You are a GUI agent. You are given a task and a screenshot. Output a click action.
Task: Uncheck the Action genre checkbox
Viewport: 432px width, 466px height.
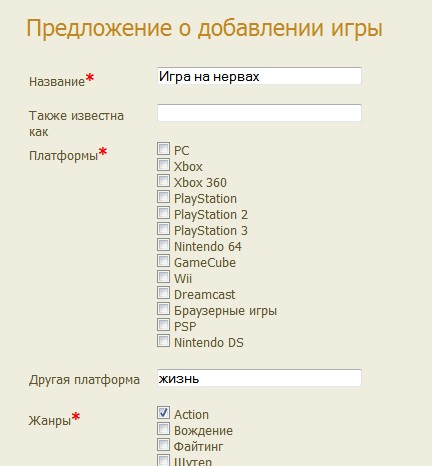point(163,413)
